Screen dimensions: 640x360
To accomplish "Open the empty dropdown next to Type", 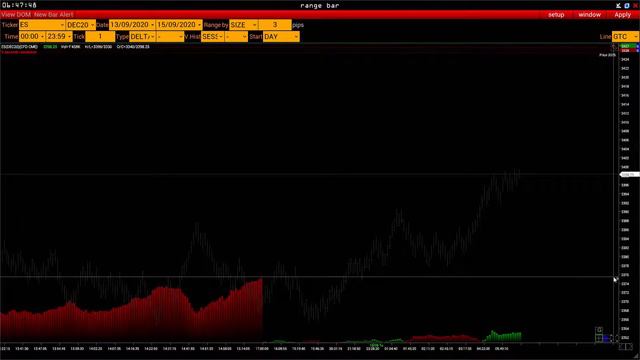I will click(170, 37).
